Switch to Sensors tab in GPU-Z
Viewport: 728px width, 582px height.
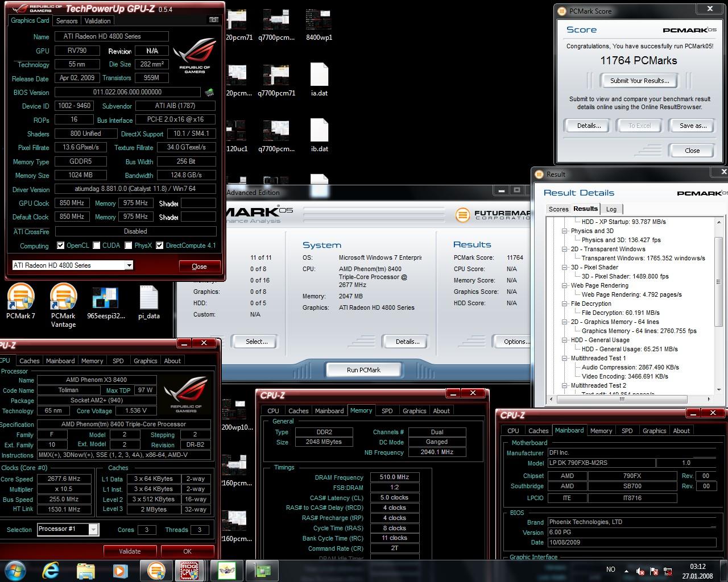tap(67, 20)
